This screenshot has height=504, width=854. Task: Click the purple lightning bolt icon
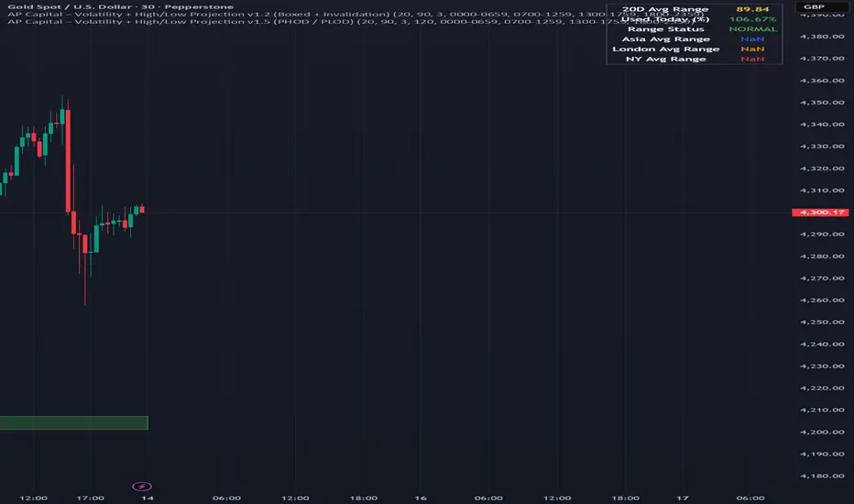[142, 486]
